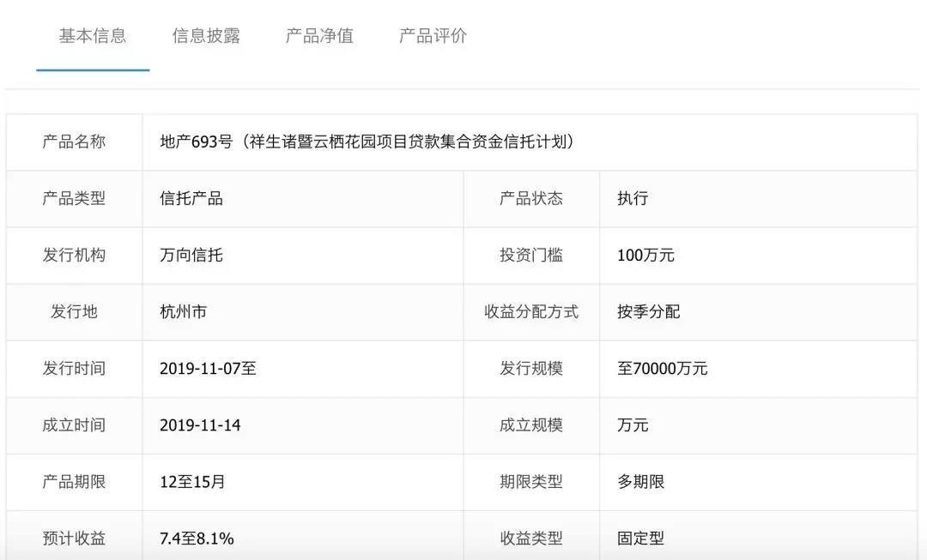Switch to the 基本信息 tab
The image size is (927, 560).
coord(93,36)
